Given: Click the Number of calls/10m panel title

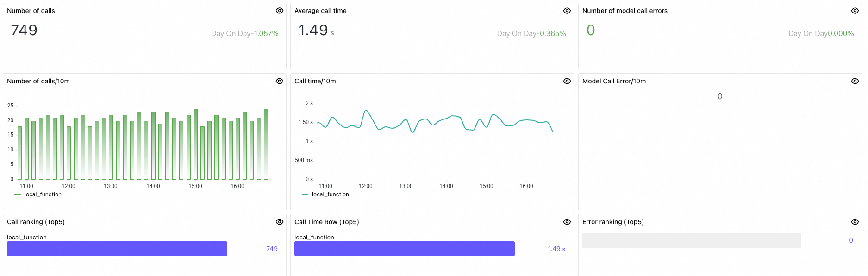Looking at the screenshot, I should pos(38,81).
